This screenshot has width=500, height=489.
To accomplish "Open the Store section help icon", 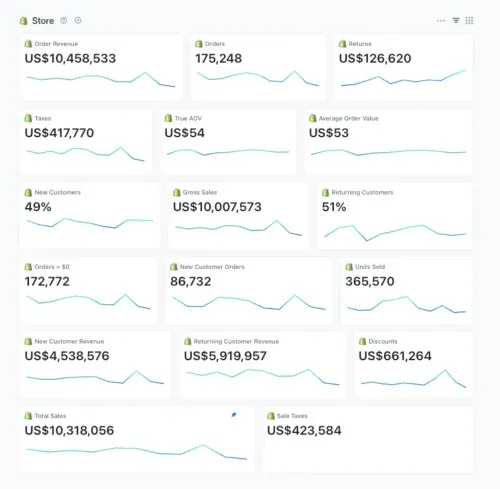I will 63,21.
